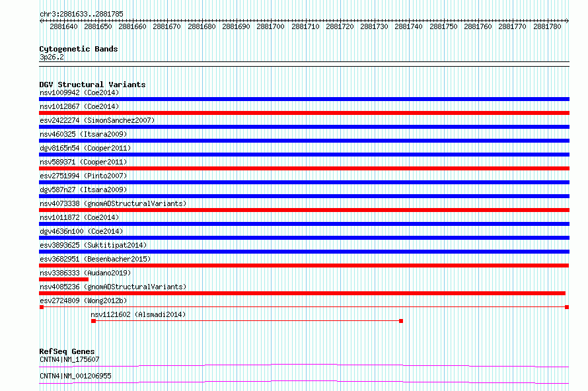Open the nsv3386333 (Audano2019) variant label
Screen dimensions: 588x391
tap(85, 273)
